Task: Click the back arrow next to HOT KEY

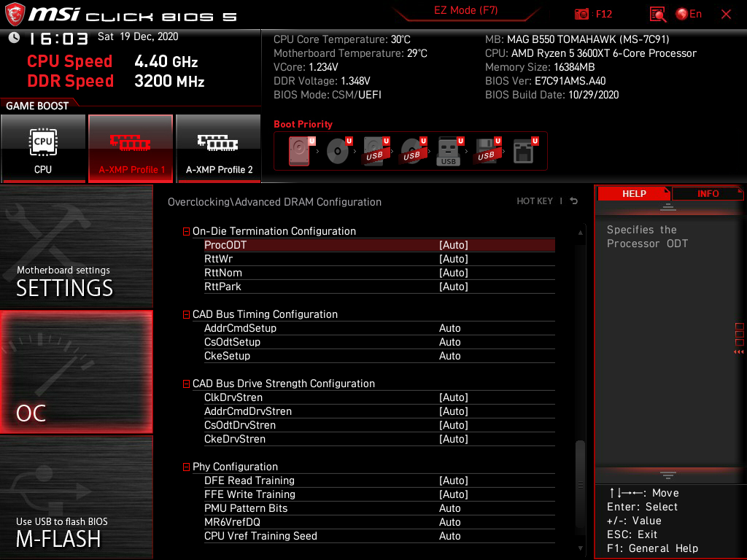Action: click(574, 201)
